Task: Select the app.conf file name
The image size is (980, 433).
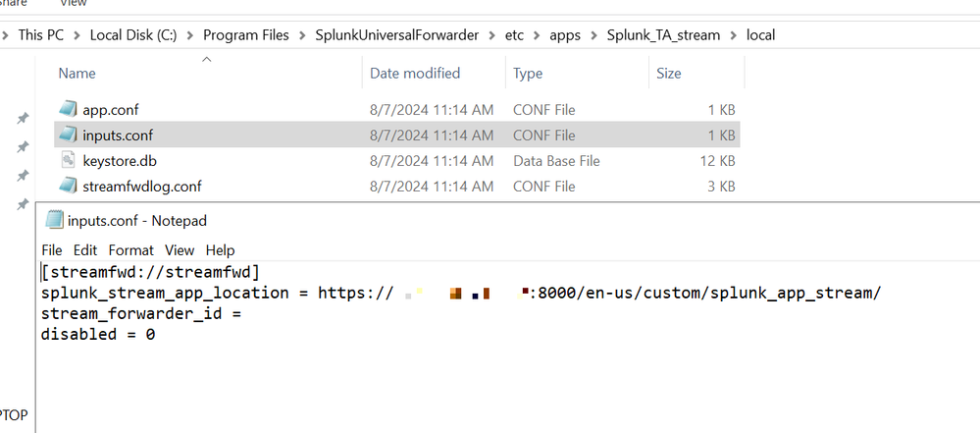Action: coord(111,110)
